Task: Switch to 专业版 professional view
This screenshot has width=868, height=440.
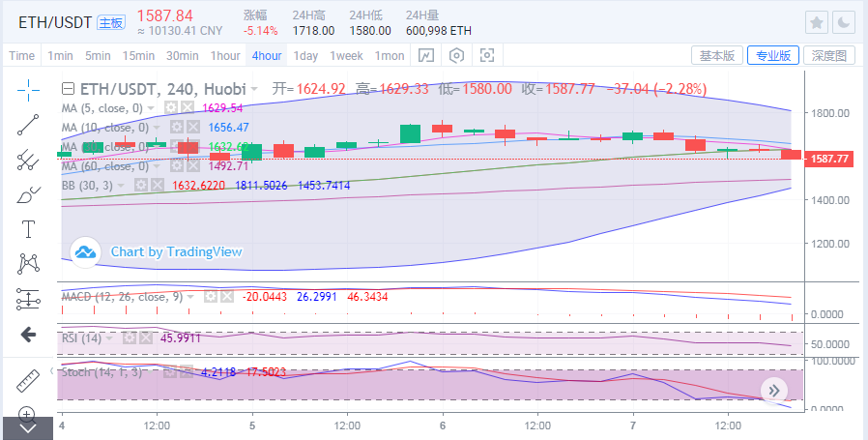Action: click(x=773, y=55)
